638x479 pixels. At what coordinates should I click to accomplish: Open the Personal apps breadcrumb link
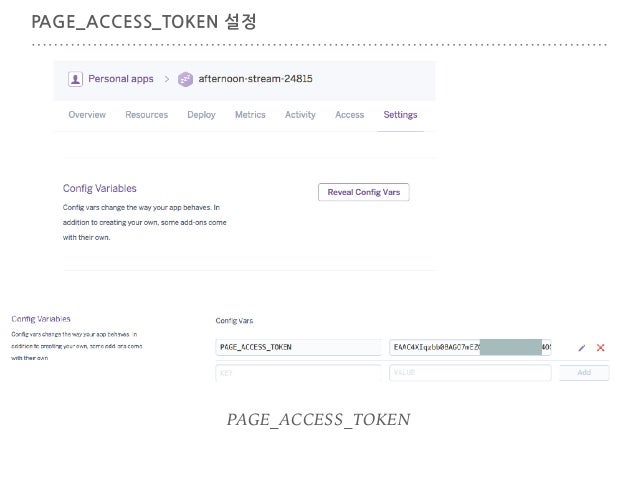point(121,79)
